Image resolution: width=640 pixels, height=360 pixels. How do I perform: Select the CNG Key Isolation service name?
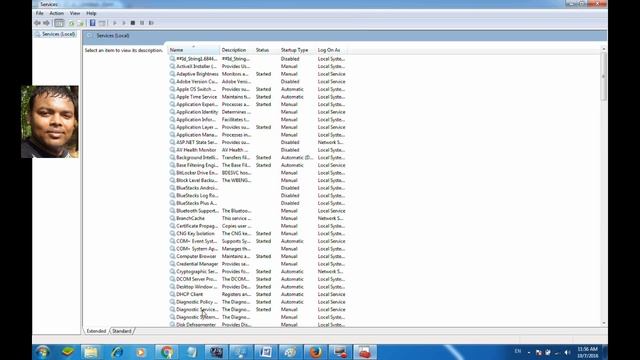[x=196, y=233]
